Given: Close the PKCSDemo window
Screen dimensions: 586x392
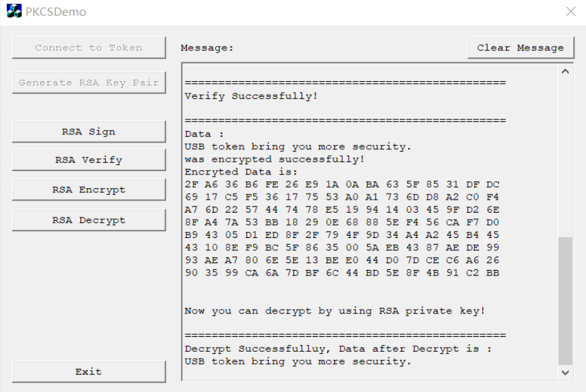Looking at the screenshot, I should click(x=570, y=12).
